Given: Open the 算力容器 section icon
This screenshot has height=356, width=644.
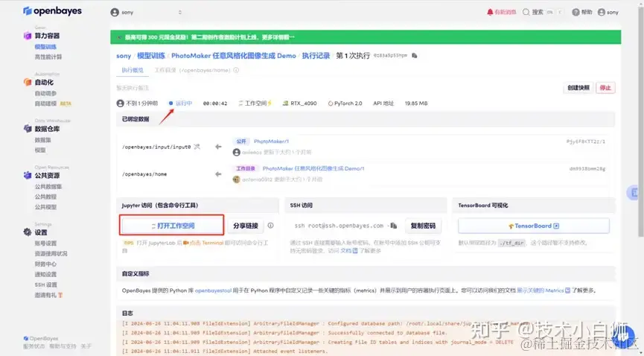Looking at the screenshot, I should click(x=28, y=36).
